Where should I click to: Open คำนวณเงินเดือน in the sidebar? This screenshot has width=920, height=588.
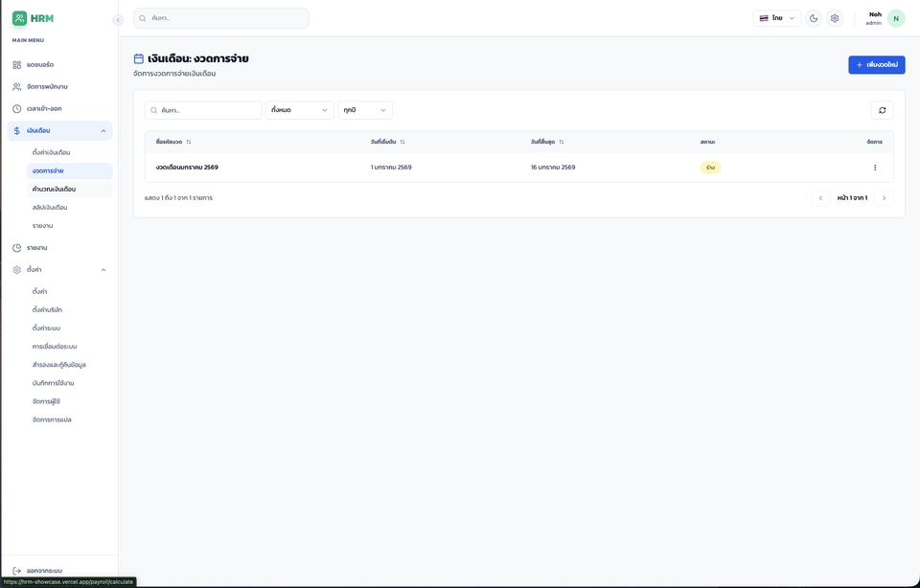55,189
